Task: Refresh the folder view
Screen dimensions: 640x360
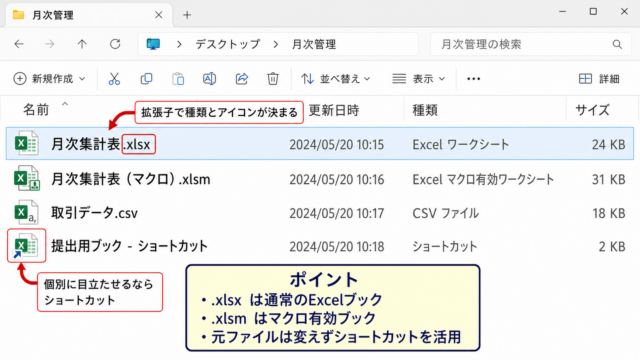Action: 115,44
